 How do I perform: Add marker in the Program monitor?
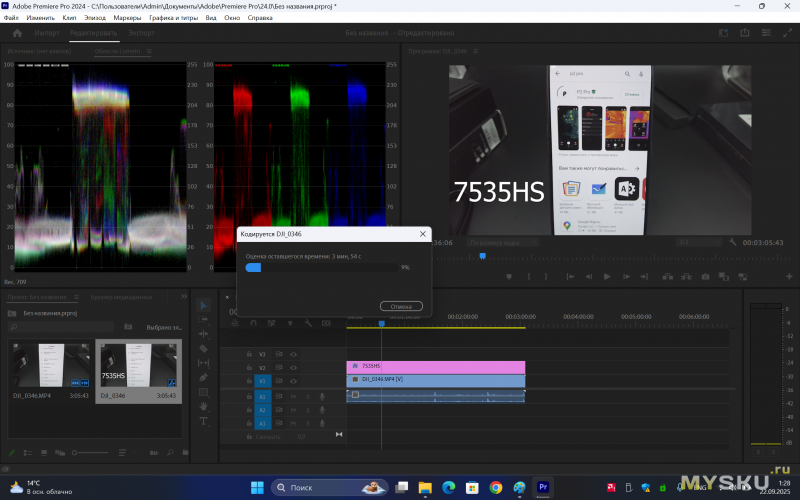point(509,277)
